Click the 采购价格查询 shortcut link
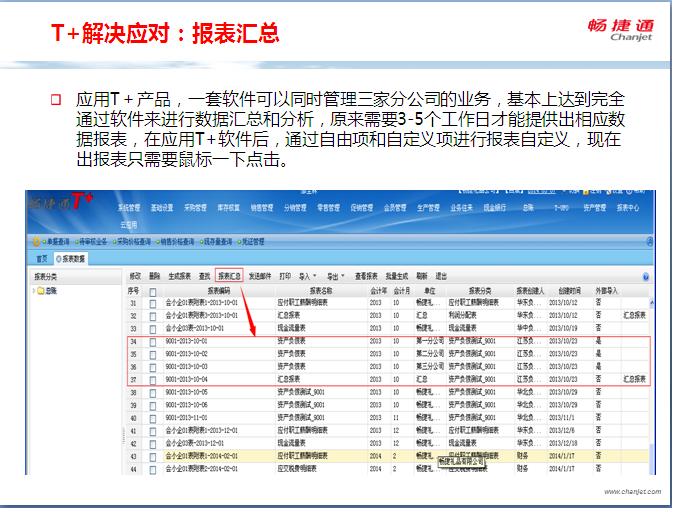This screenshot has width=673, height=512. point(133,242)
